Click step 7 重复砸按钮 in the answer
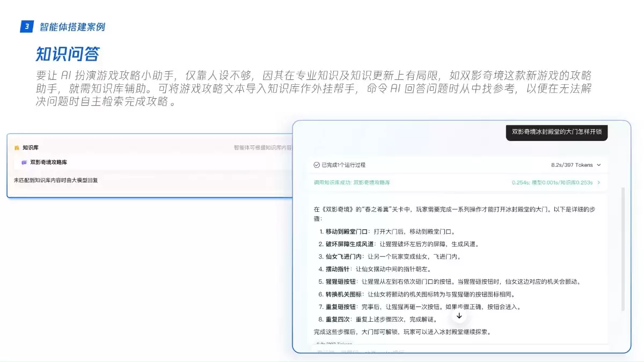 point(419,307)
